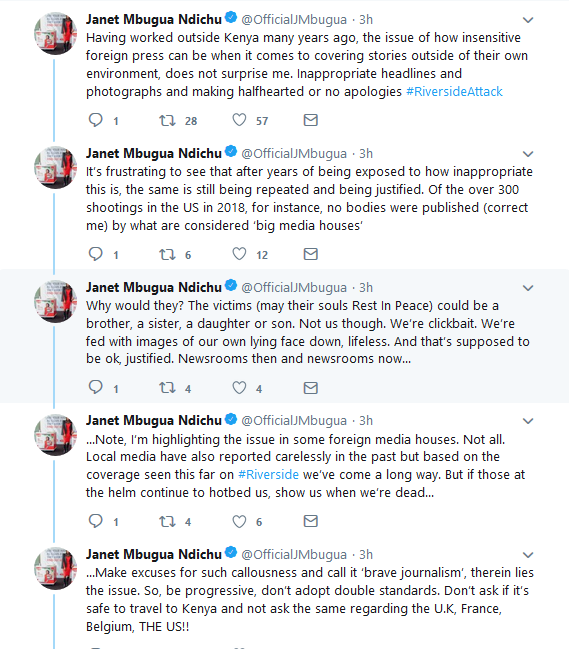The width and height of the screenshot is (569, 649).
Task: Click the @OfficialJMbugua handle on the last tweet
Action: (x=294, y=555)
